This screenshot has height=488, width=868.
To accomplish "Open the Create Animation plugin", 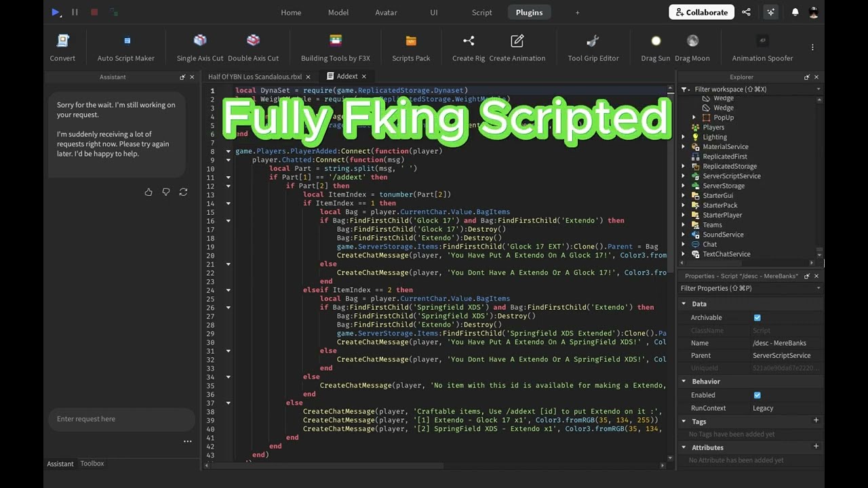I will click(517, 49).
